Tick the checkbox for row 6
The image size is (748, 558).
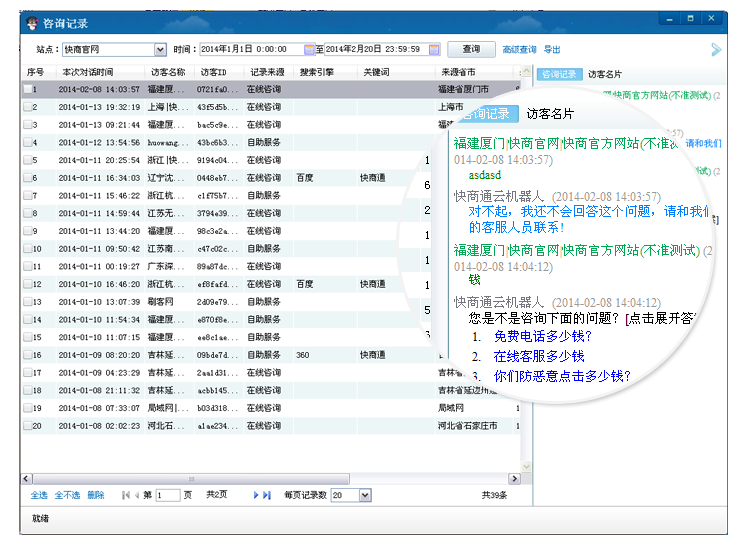[x=28, y=178]
